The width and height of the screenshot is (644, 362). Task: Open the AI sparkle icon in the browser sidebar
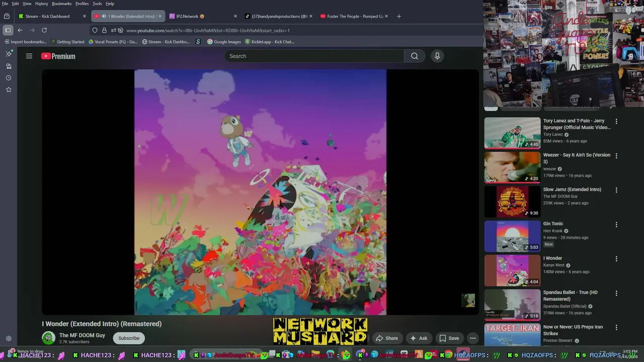pyautogui.click(x=9, y=53)
